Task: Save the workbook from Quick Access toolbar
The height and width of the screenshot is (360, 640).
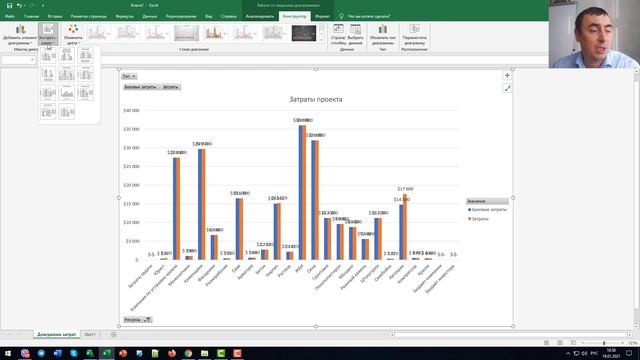Action: (9, 5)
